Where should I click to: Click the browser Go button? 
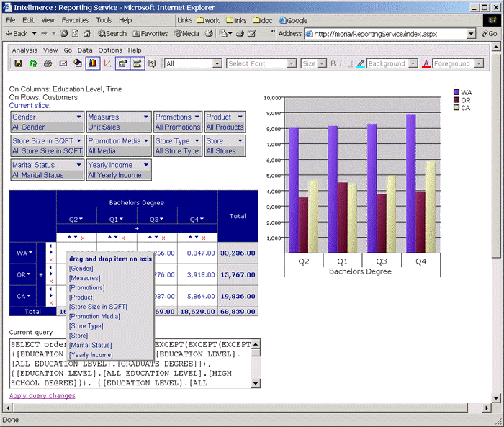pos(490,33)
